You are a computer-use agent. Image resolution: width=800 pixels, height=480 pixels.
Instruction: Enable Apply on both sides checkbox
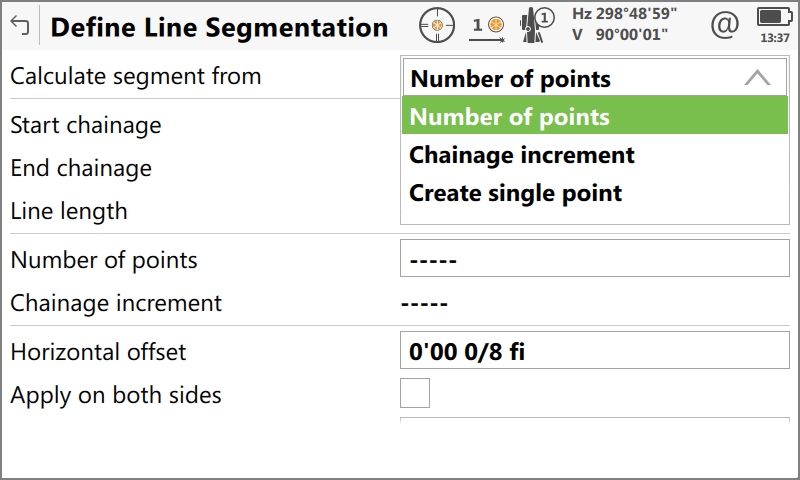pyautogui.click(x=415, y=393)
